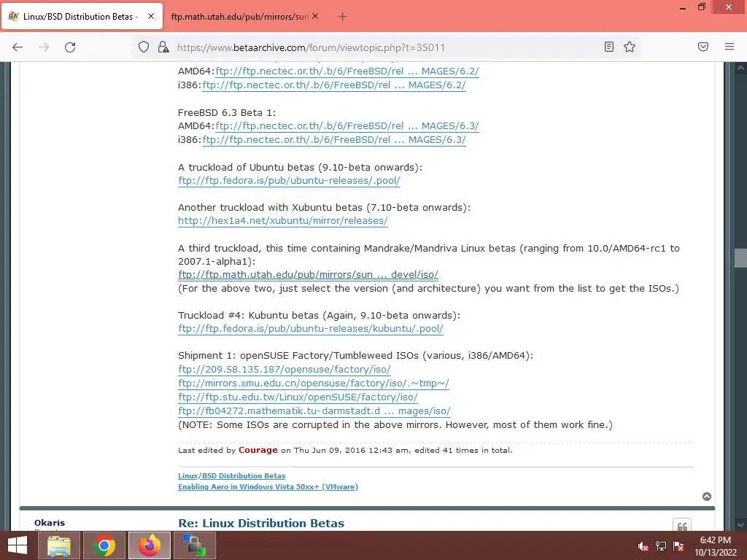Switch to Linux/BSD Distribution Betas tab
The width and height of the screenshot is (747, 560).
82,17
